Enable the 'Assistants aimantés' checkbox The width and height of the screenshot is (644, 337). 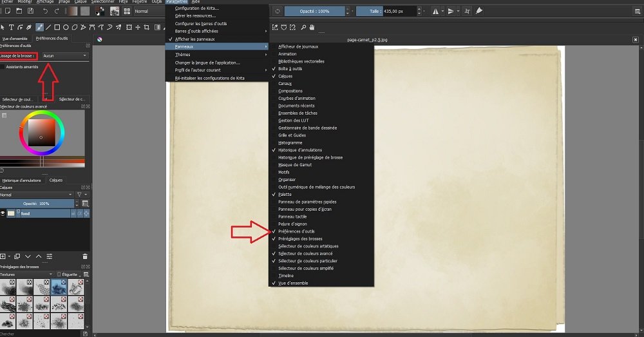tap(3, 67)
